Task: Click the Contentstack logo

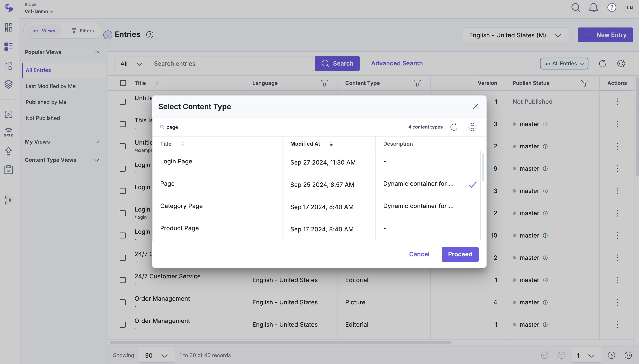Action: [x=9, y=7]
